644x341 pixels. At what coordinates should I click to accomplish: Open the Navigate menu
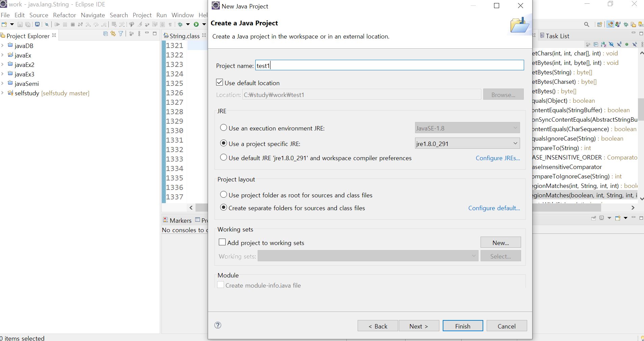tap(93, 15)
